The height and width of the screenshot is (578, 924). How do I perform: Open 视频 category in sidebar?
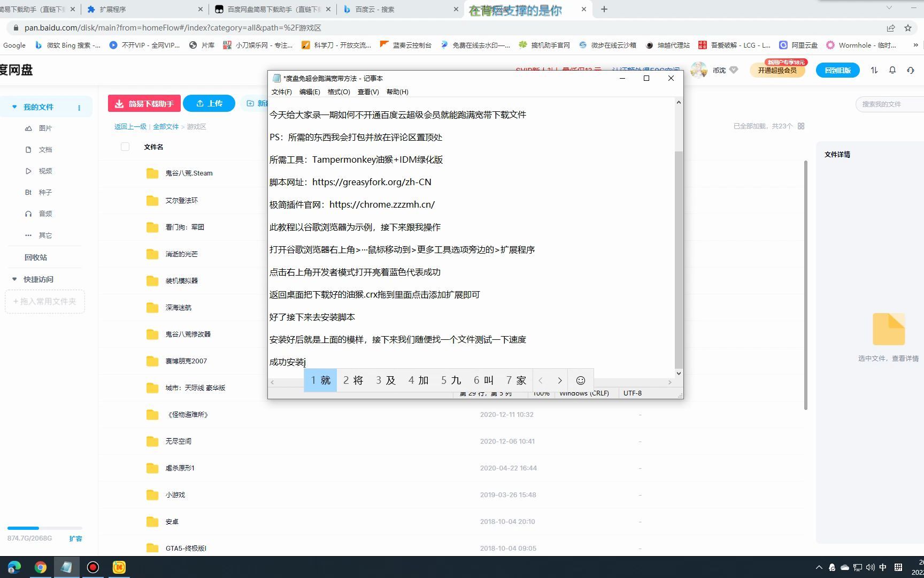(45, 171)
